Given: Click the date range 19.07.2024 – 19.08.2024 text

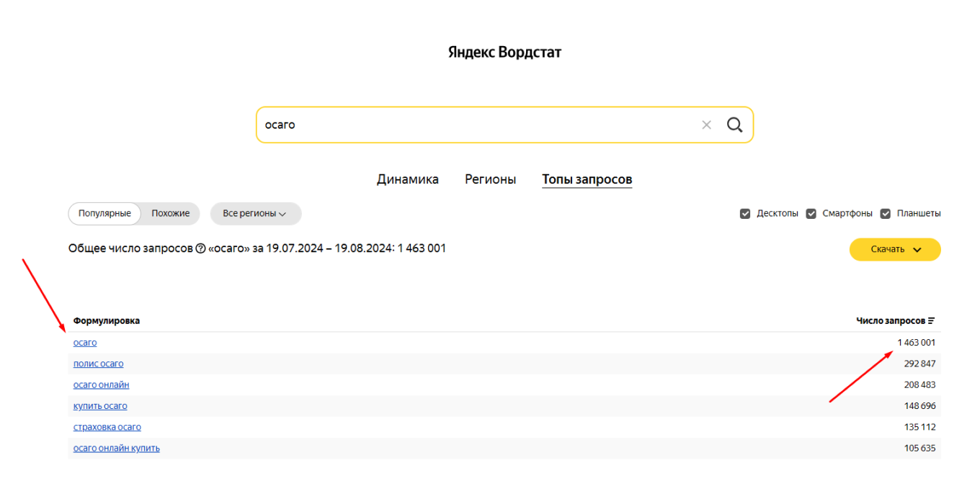Looking at the screenshot, I should [329, 248].
